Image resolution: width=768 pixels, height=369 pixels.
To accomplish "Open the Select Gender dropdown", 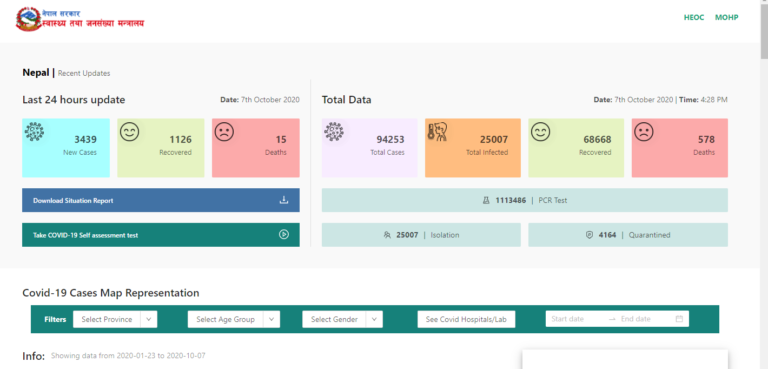I will coord(342,319).
